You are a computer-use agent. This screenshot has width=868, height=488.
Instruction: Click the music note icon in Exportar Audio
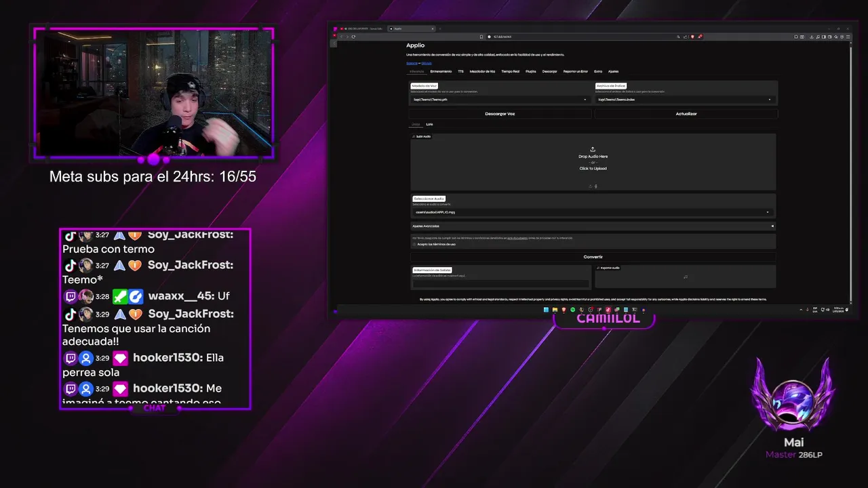click(686, 277)
